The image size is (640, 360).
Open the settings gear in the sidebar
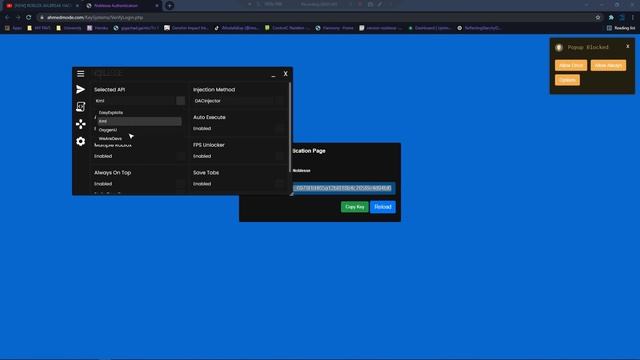[x=80, y=141]
